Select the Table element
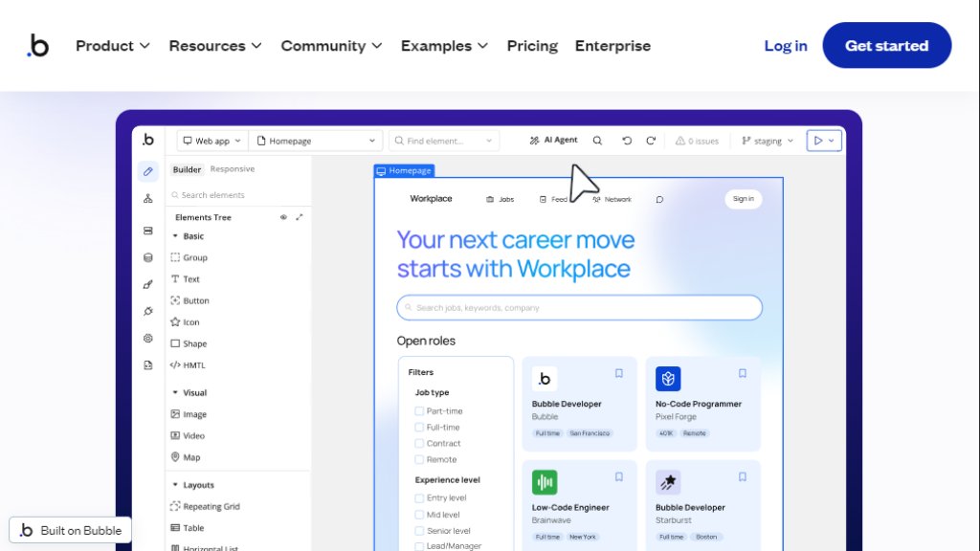 pyautogui.click(x=188, y=528)
